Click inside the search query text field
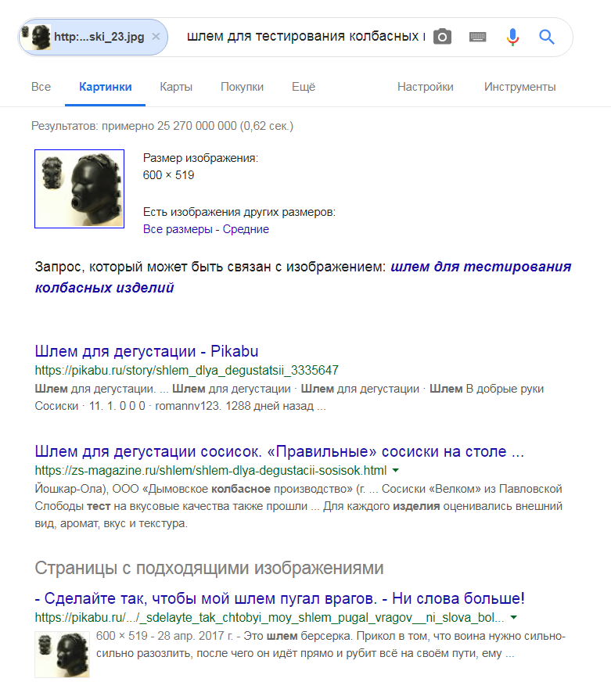Image resolution: width=611 pixels, height=700 pixels. click(305, 37)
